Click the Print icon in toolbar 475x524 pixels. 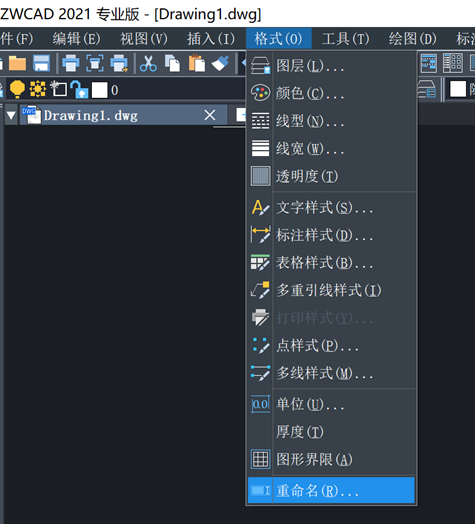coord(71,63)
